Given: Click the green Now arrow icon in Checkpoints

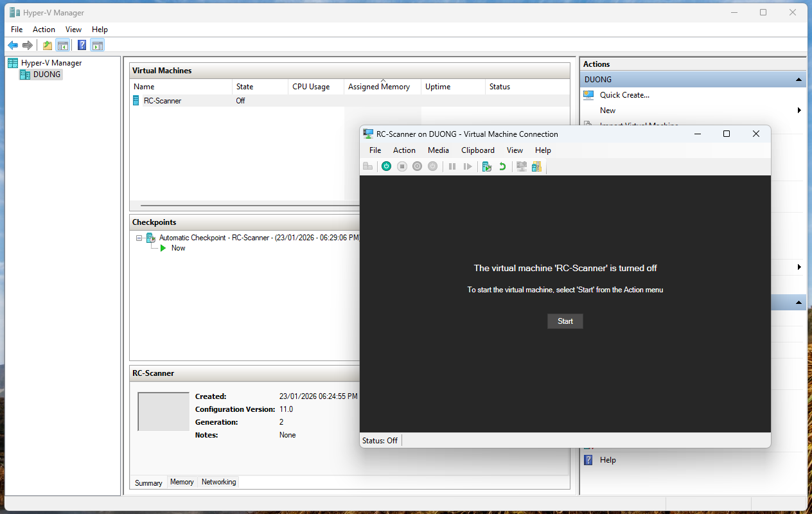Looking at the screenshot, I should click(163, 248).
